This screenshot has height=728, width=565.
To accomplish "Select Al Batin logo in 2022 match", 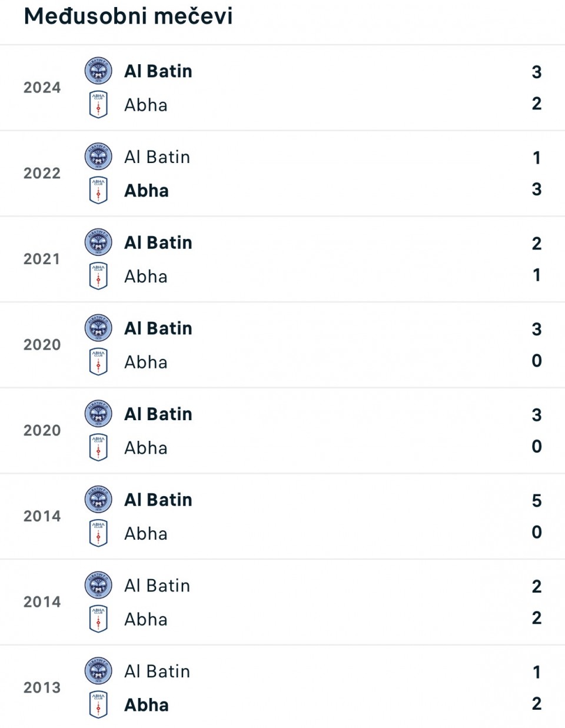I will [98, 157].
